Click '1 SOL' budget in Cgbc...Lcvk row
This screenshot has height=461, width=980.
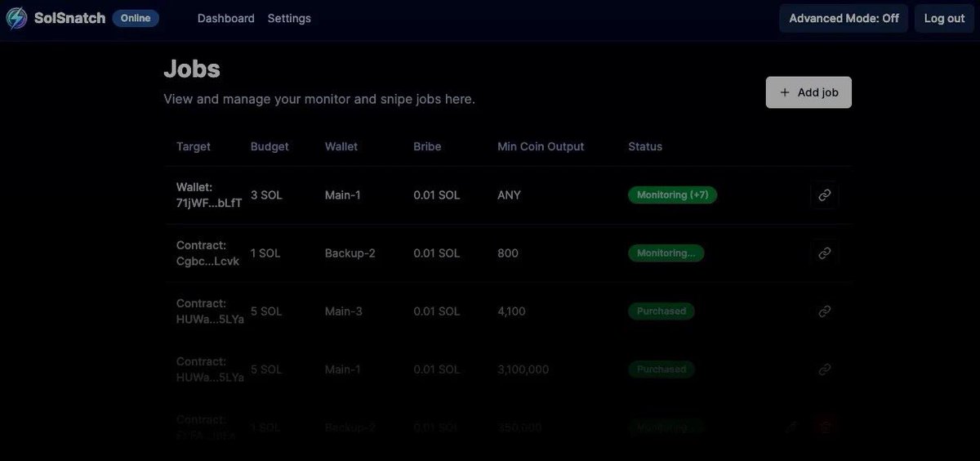point(265,253)
